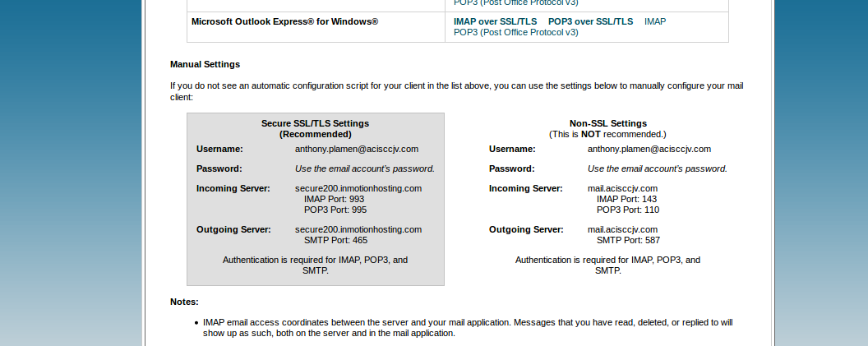Viewport: 868px width, 346px height.
Task: Click the secure200.inmotionhosting.com outgoing server
Action: tap(358, 229)
